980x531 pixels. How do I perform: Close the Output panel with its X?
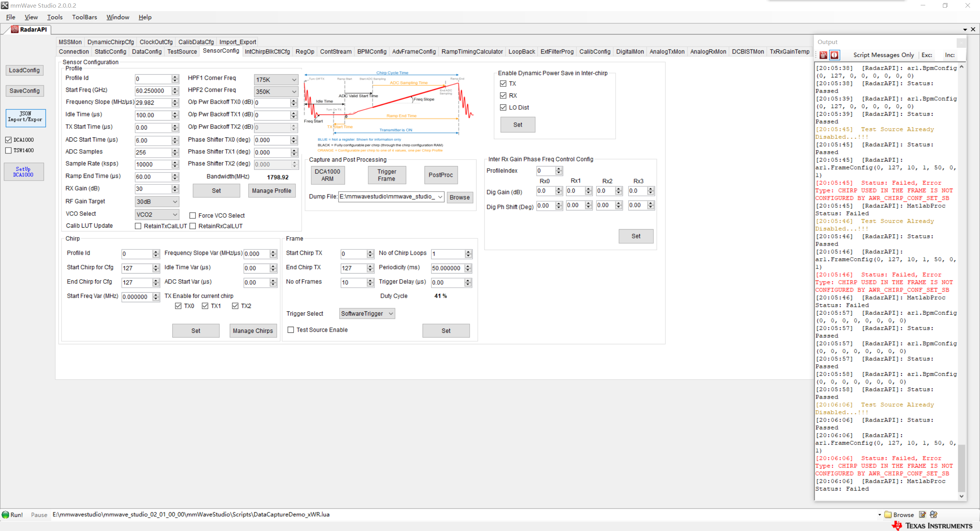point(961,42)
